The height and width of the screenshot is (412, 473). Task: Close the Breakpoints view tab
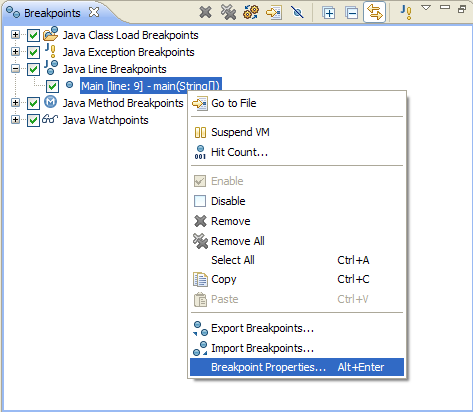point(94,12)
